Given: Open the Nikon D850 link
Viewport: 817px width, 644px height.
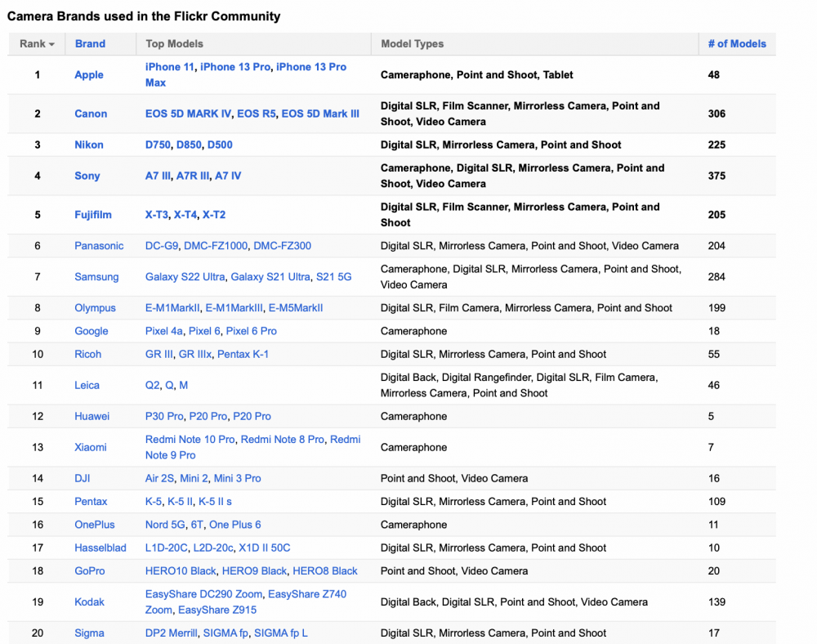Looking at the screenshot, I should point(189,145).
